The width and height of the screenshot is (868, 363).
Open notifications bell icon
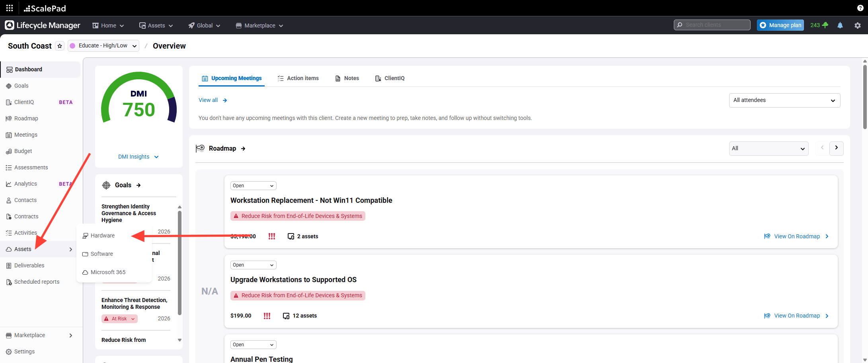click(840, 25)
